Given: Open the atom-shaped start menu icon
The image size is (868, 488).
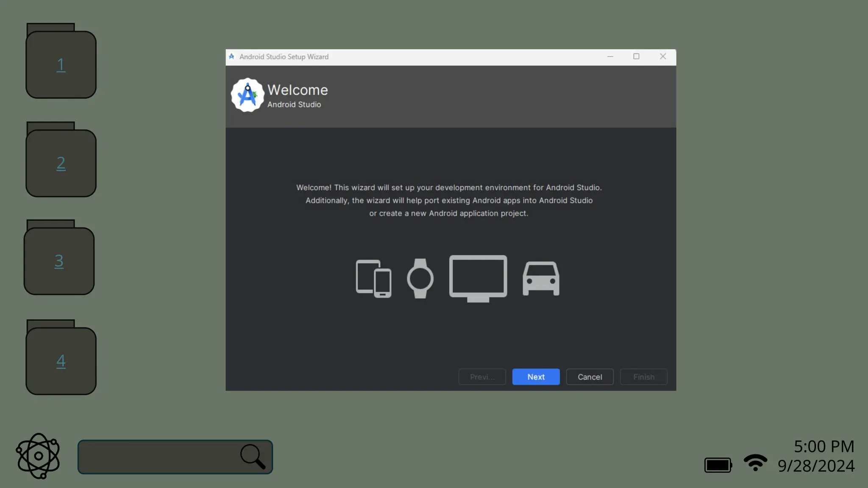Looking at the screenshot, I should click(x=38, y=456).
